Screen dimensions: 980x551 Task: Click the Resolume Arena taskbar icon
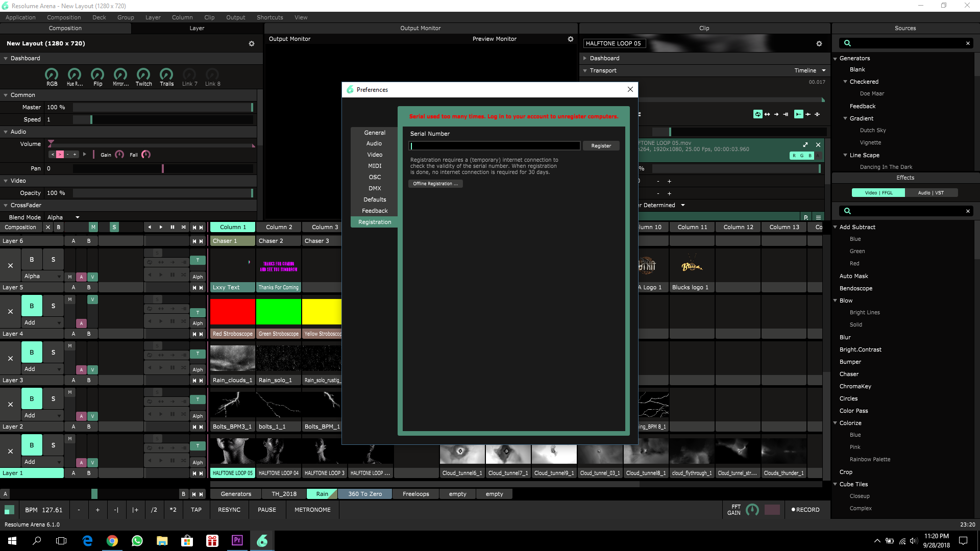click(x=262, y=541)
